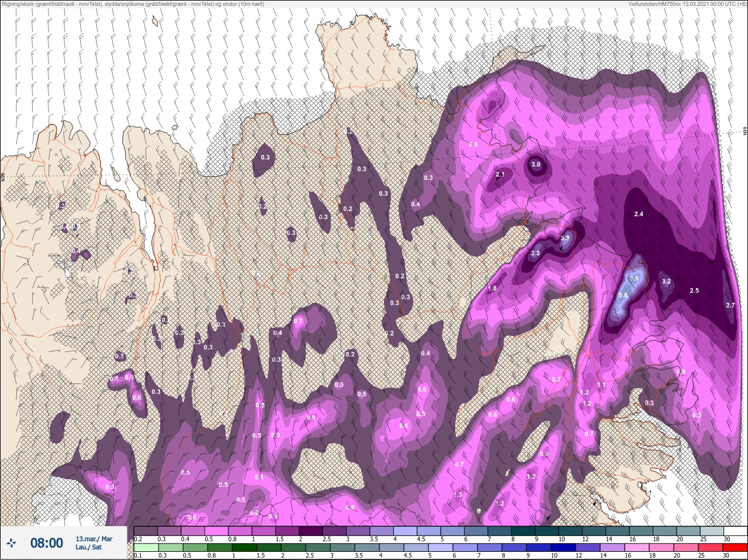Click the map title text starting 'Rigning/skúrir'
This screenshot has width=748, height=560.
132,4
